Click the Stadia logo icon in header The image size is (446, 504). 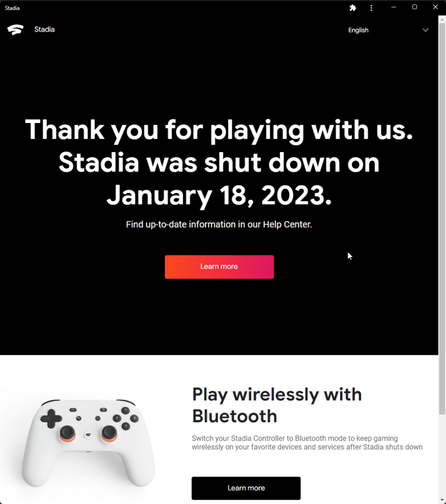15,30
